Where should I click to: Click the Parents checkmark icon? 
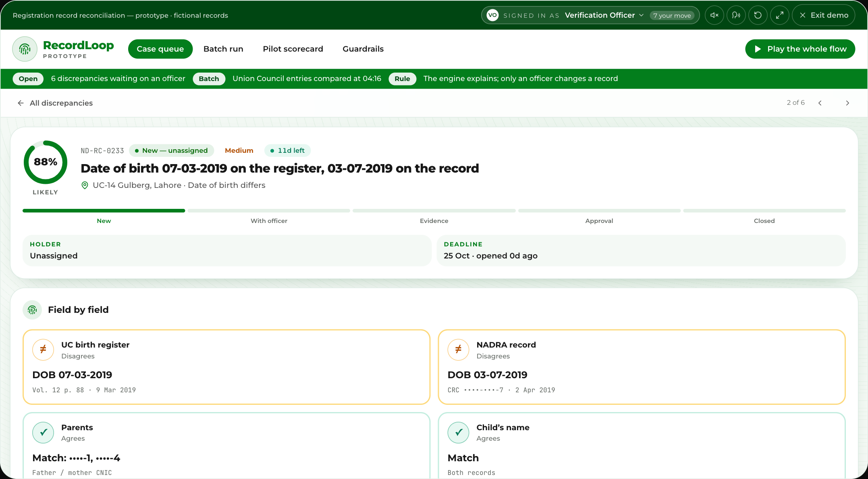(43, 433)
